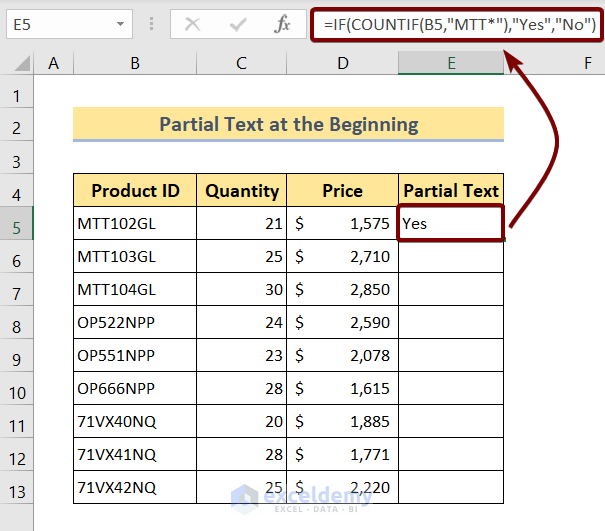Click cell containing MTT103GL

point(135,257)
